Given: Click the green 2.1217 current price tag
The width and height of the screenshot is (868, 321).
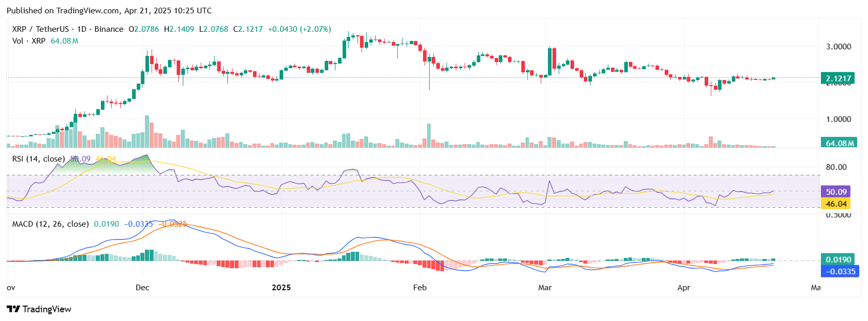Looking at the screenshot, I should [838, 78].
